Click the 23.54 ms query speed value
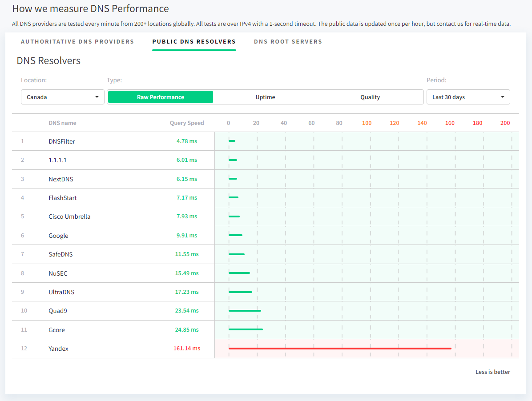 point(187,310)
